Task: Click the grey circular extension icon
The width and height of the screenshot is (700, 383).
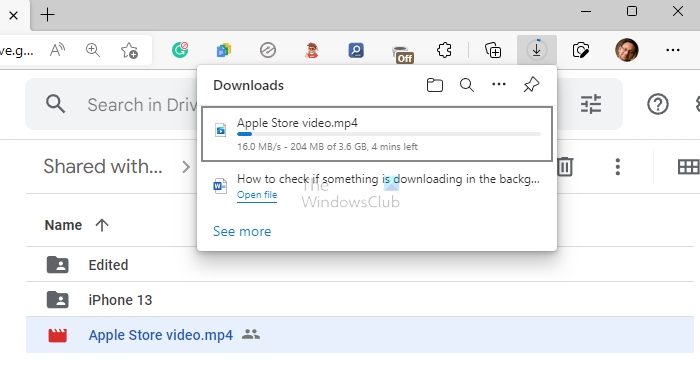Action: [x=268, y=50]
